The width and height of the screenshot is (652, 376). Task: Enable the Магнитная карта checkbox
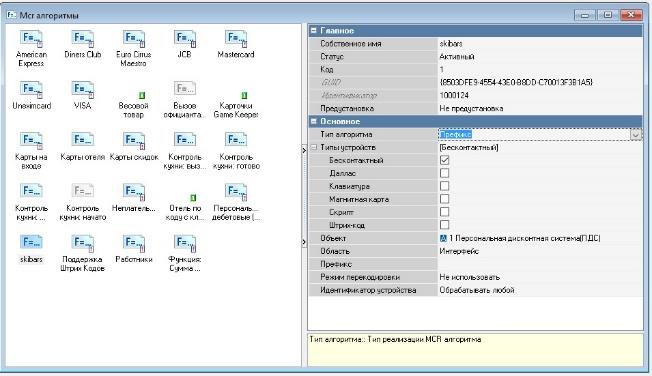click(445, 199)
